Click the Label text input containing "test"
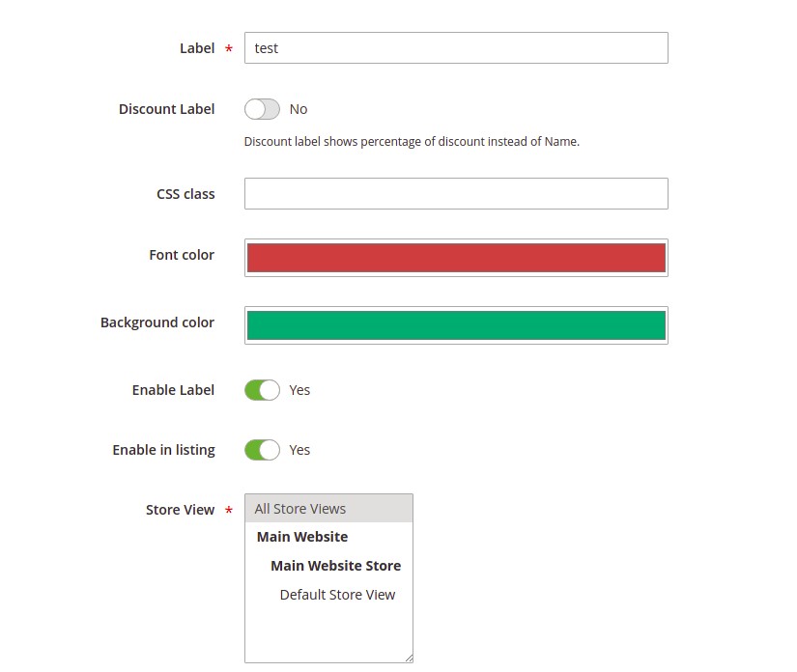The height and width of the screenshot is (672, 797). (x=456, y=47)
